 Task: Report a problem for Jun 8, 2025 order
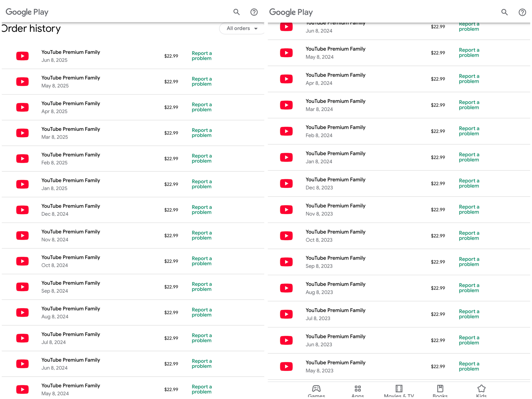202,56
